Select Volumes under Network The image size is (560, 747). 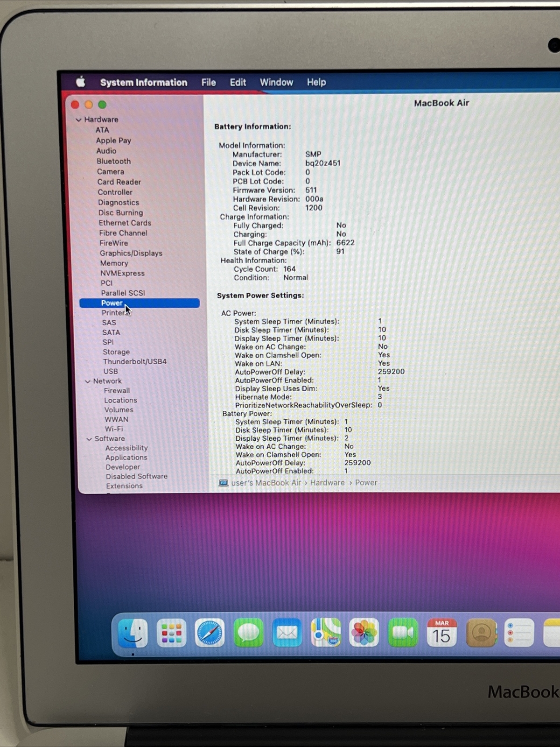pyautogui.click(x=119, y=410)
